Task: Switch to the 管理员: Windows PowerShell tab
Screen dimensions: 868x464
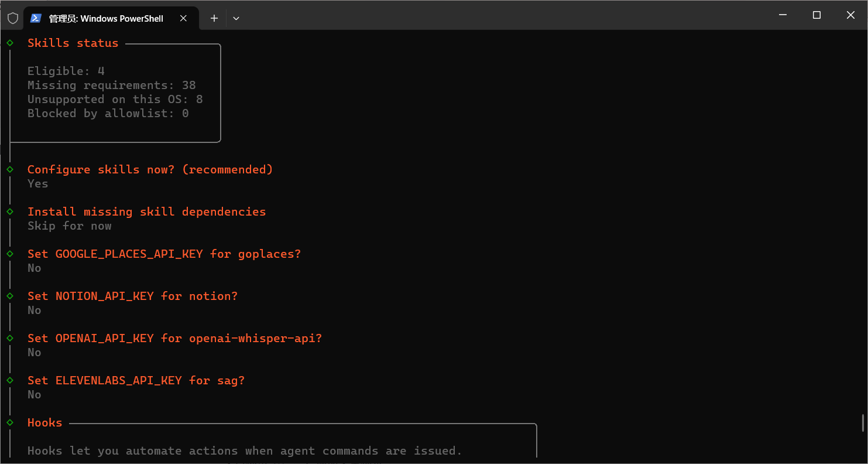Action: click(x=106, y=19)
